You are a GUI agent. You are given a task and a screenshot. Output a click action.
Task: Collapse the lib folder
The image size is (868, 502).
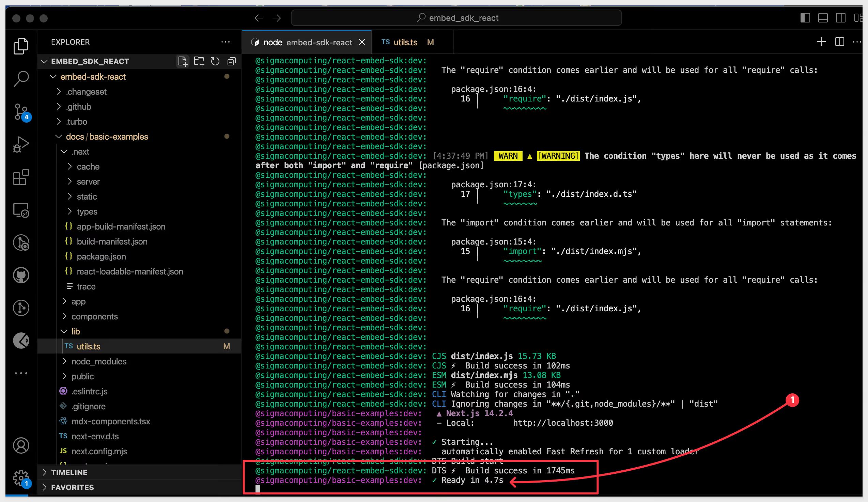tap(139, 331)
